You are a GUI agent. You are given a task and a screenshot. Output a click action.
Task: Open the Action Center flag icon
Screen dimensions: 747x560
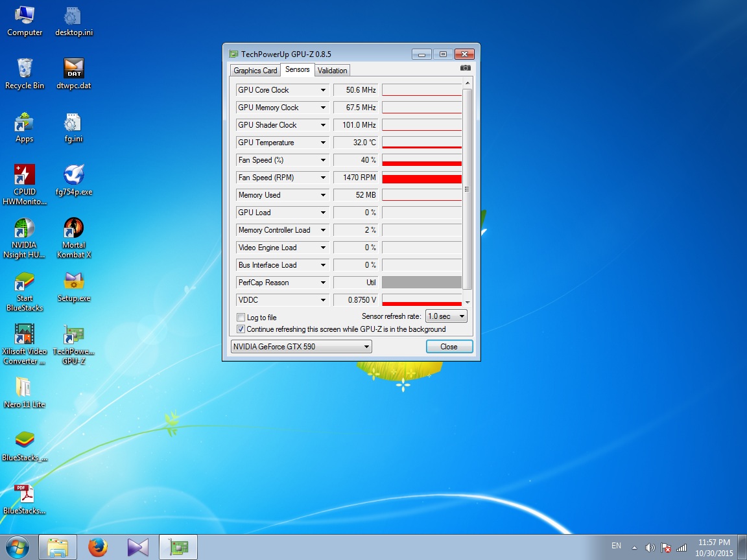[666, 548]
